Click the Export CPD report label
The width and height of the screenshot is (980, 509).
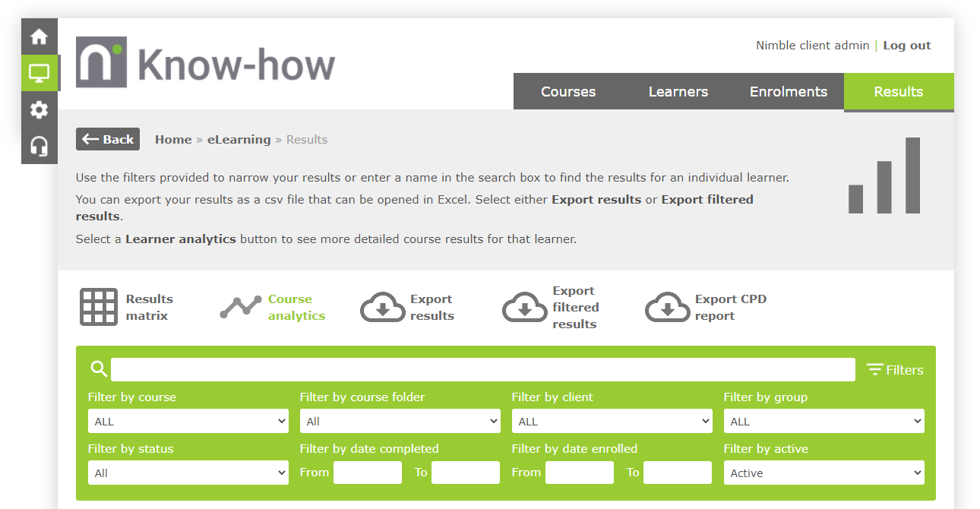click(731, 307)
